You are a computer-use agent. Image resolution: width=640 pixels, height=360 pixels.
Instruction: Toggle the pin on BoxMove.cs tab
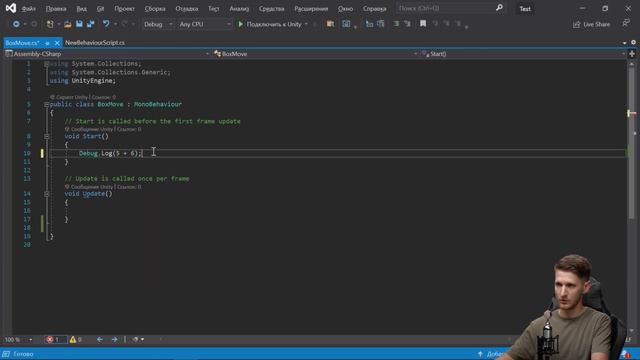[47, 43]
